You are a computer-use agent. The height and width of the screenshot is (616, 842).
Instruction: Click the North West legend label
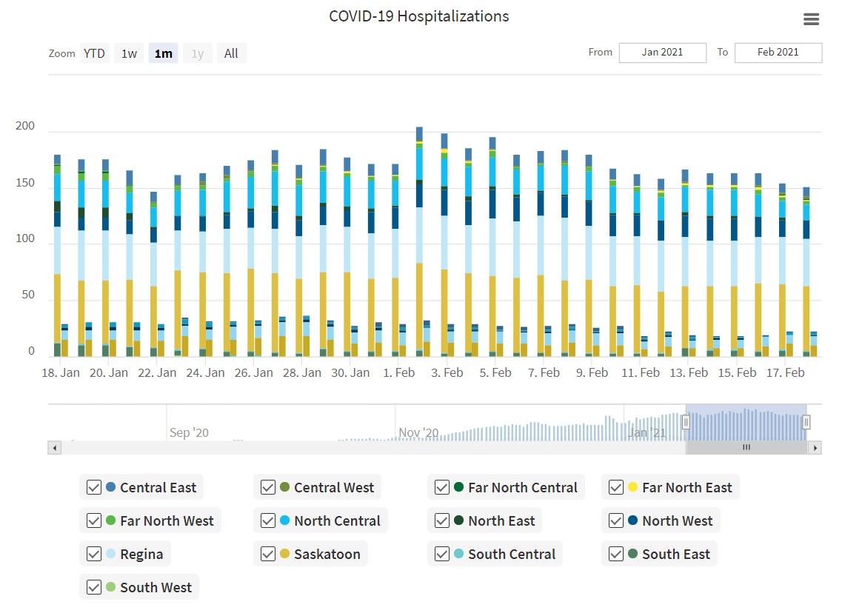(x=677, y=521)
